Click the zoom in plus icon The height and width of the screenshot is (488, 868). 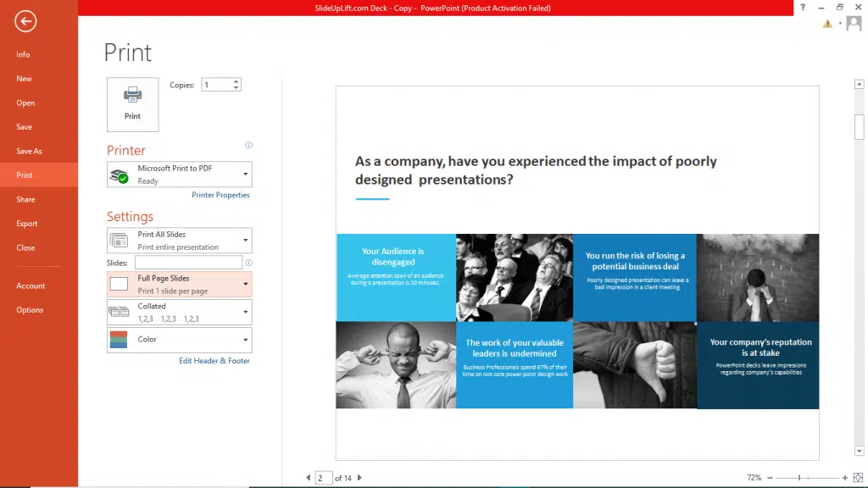coord(844,478)
